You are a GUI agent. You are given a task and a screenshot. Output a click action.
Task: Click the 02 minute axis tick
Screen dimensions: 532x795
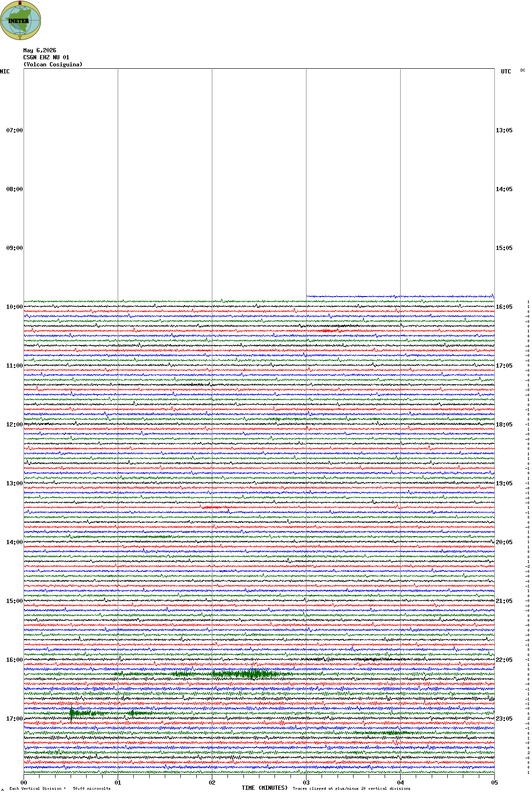tap(212, 783)
